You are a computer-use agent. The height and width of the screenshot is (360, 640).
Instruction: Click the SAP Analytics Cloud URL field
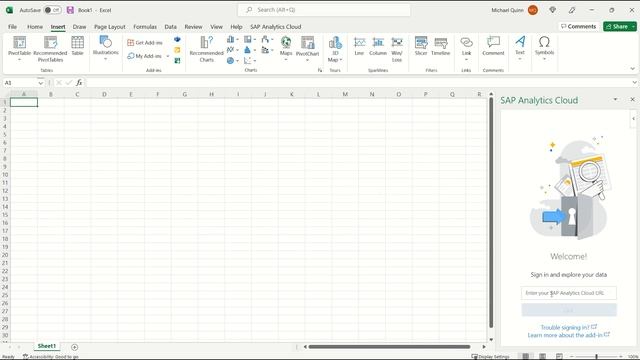pos(569,293)
